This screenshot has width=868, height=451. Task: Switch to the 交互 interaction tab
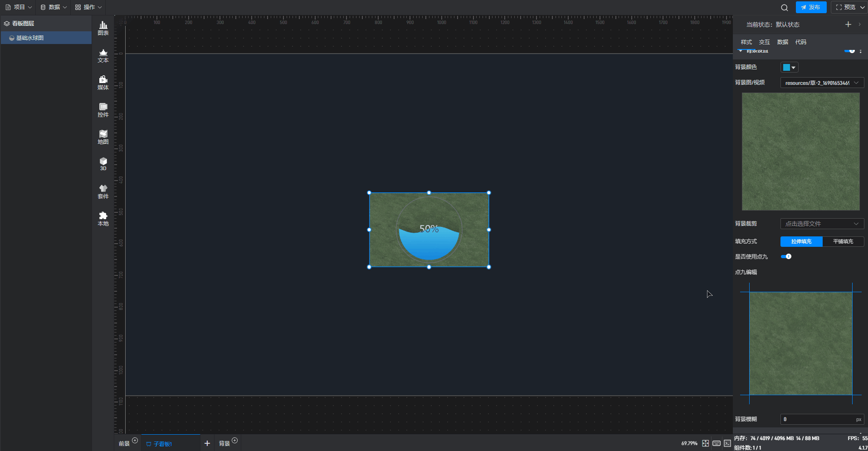764,42
